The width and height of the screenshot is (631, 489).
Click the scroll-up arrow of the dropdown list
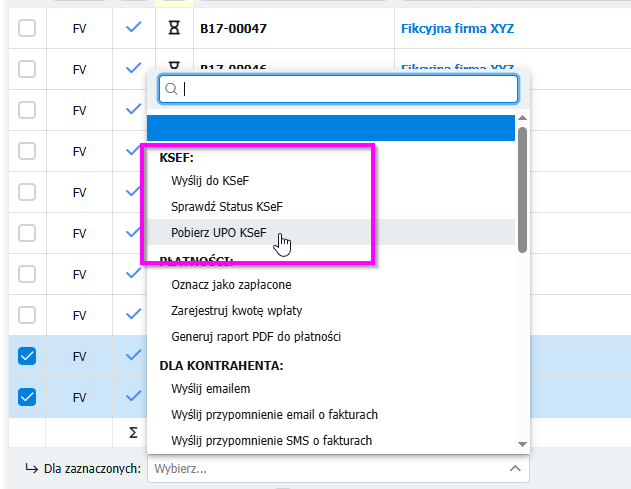tap(522, 121)
